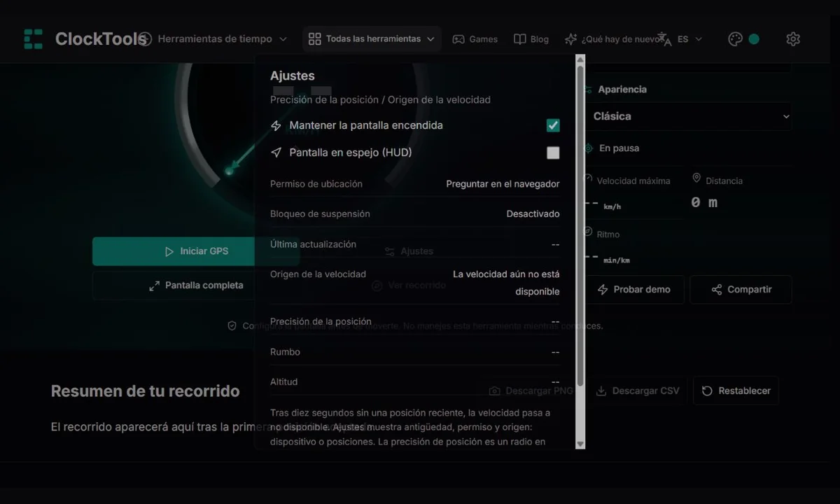Viewport: 840px width, 504px height.
Task: Click the Descargar CSV button
Action: click(x=637, y=391)
